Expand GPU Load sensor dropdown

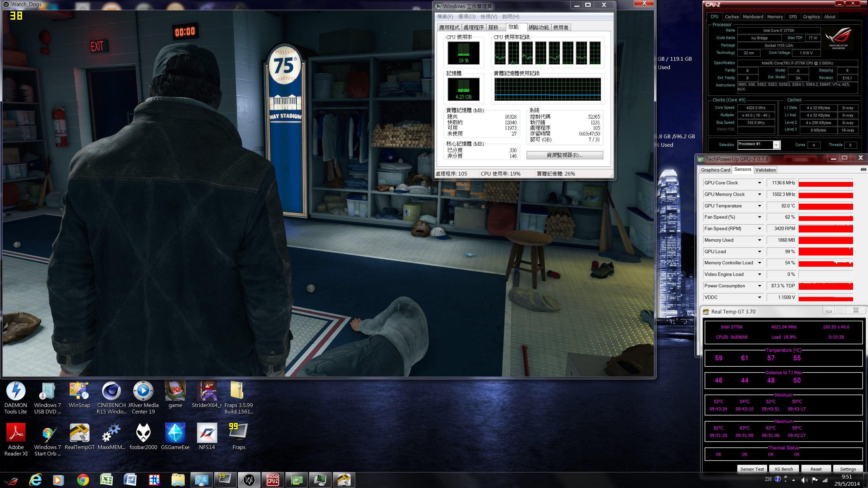[759, 252]
